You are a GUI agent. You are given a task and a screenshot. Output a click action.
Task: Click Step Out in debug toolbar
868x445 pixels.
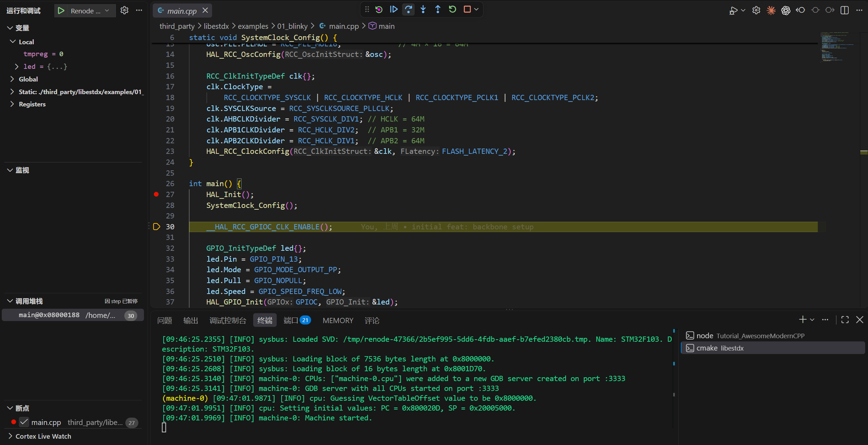coord(438,9)
